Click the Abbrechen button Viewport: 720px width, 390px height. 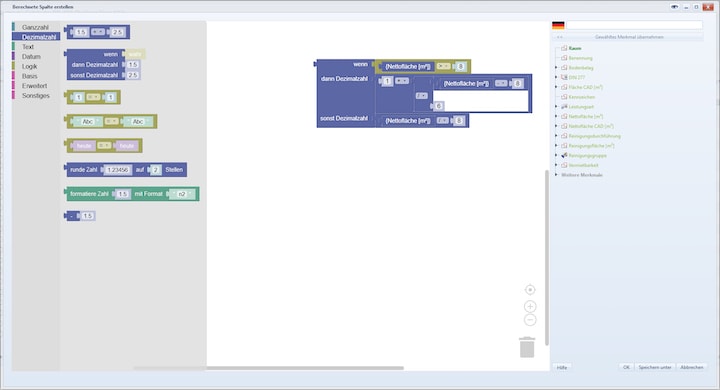[x=692, y=367]
